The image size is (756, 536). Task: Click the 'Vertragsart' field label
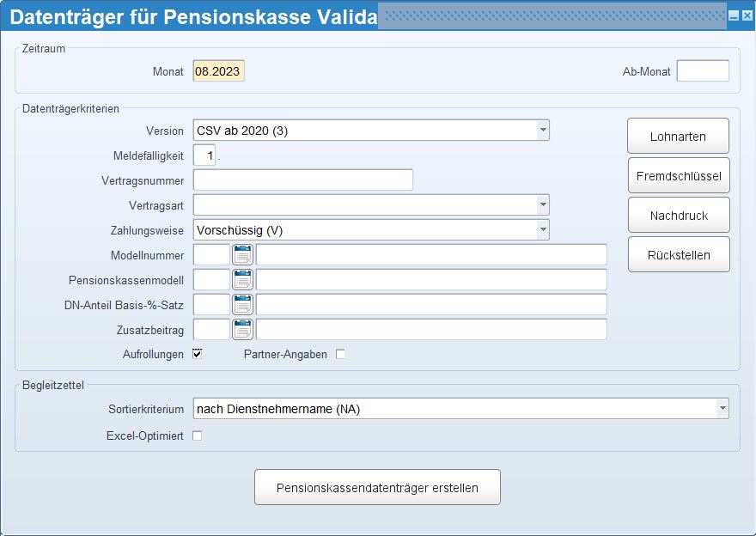[156, 206]
